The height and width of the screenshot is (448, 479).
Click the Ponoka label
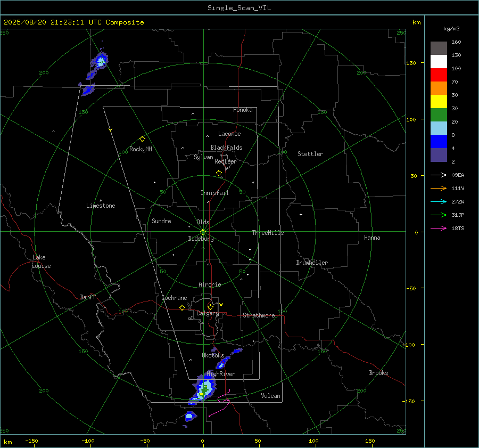pos(243,110)
